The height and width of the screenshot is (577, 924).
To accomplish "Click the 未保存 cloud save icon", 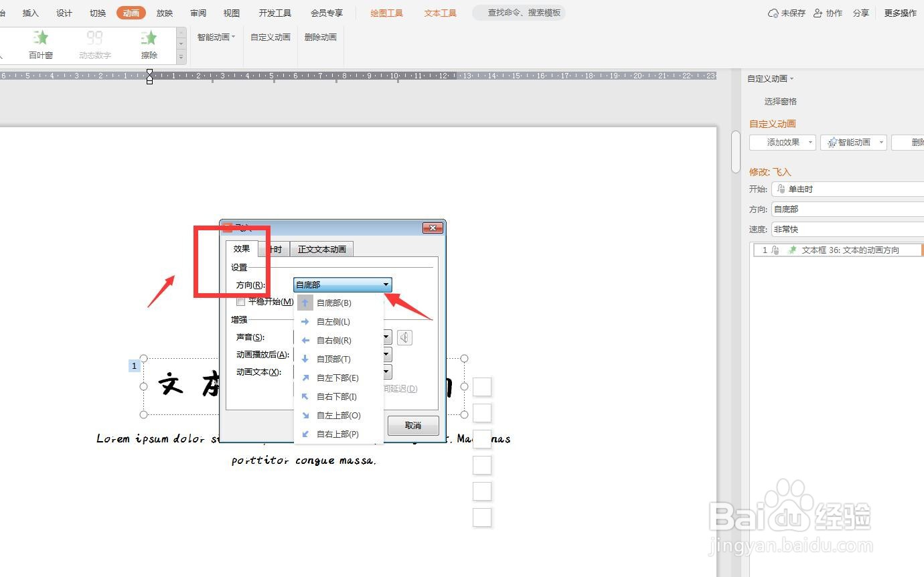I will pos(773,13).
